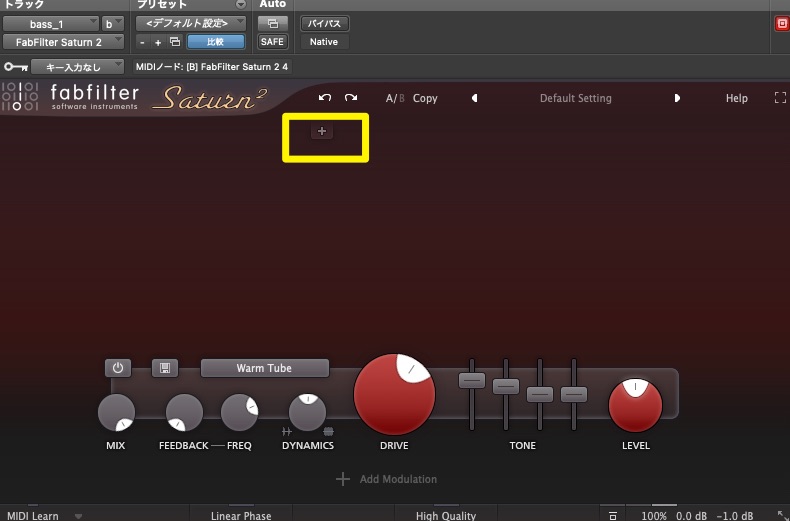The image size is (790, 521).
Task: Add a new band with plus button
Action: [321, 131]
